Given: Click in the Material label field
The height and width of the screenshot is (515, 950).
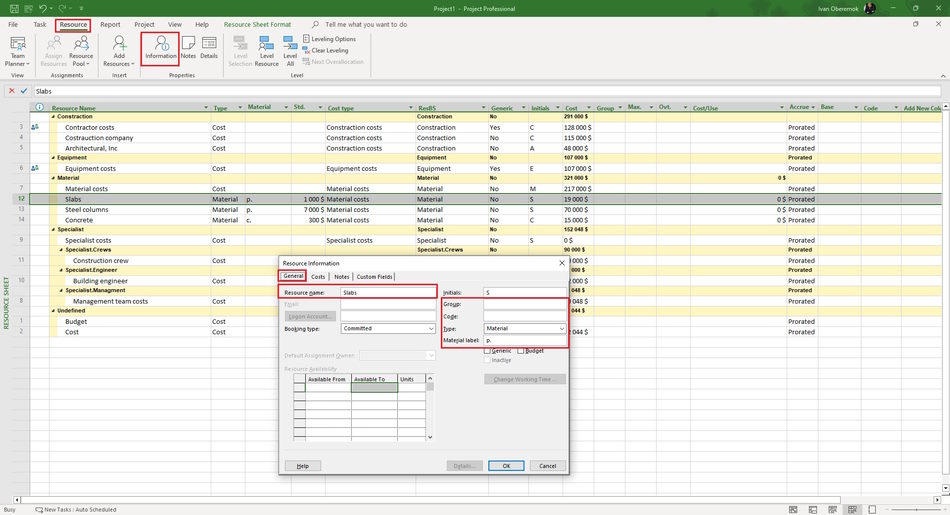Looking at the screenshot, I should 524,341.
